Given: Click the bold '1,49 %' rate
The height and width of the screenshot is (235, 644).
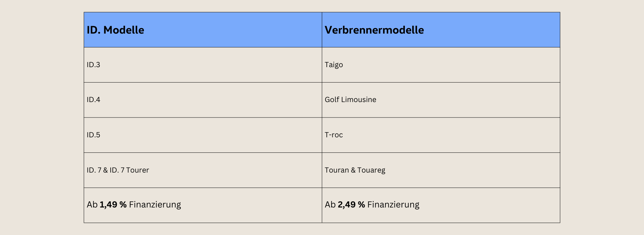Looking at the screenshot, I should [x=113, y=205].
